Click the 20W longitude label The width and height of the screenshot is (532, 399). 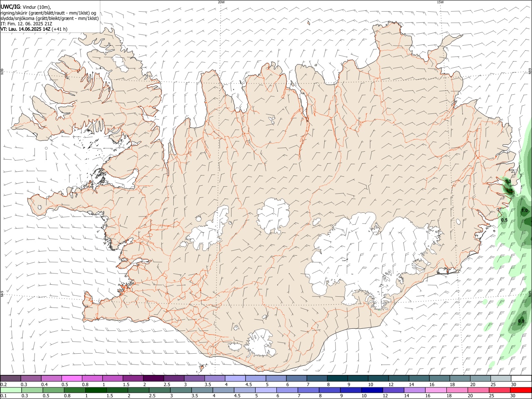click(x=221, y=2)
